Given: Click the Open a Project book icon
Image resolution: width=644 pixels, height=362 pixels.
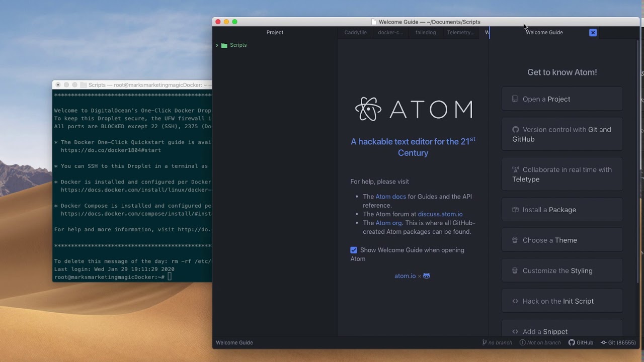Looking at the screenshot, I should point(515,99).
